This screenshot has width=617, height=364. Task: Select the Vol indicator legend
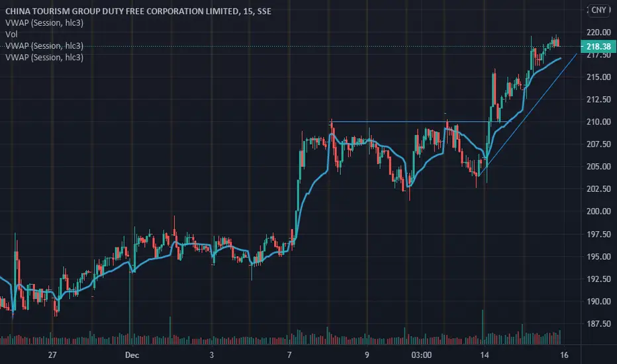click(x=11, y=34)
